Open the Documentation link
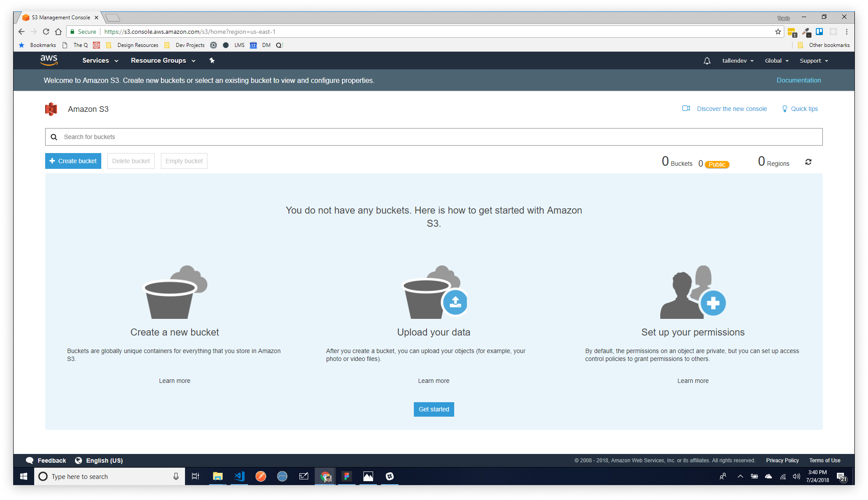Screen dimensions: 868x500 [798, 80]
